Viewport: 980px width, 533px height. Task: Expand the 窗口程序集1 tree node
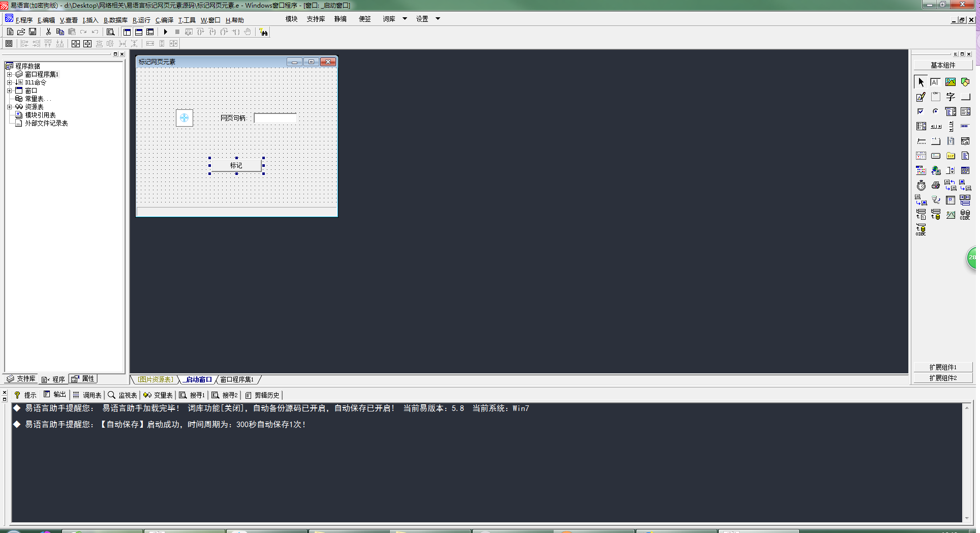click(x=9, y=74)
